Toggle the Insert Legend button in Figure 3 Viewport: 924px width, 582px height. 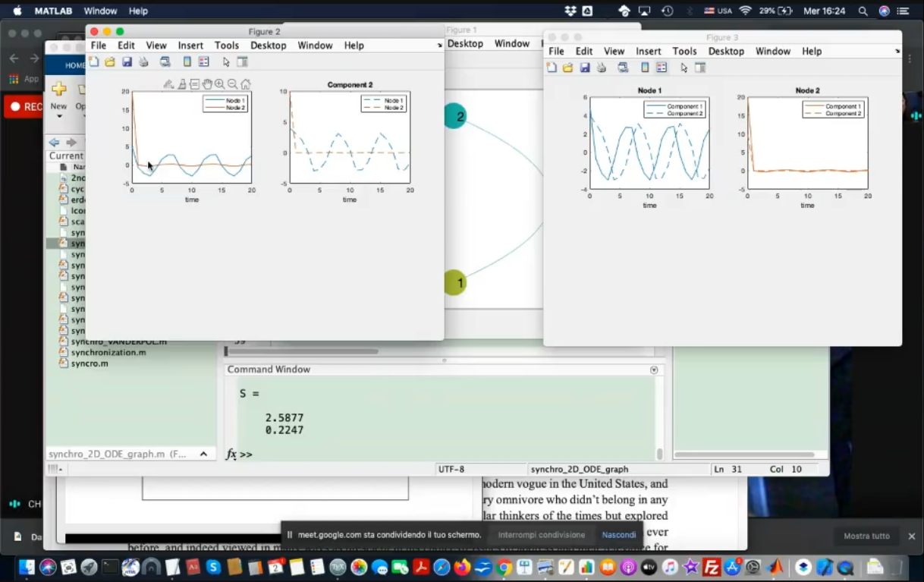[x=662, y=68]
